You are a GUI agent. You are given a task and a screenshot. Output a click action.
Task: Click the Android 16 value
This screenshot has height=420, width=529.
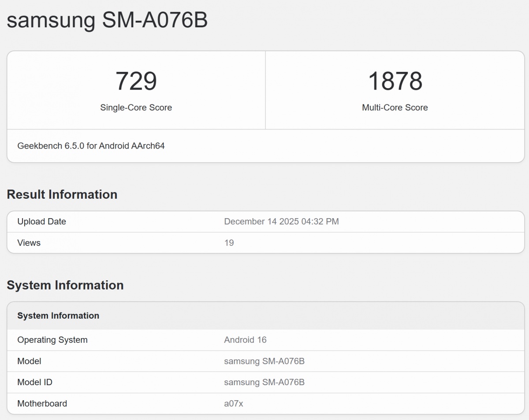tap(245, 340)
